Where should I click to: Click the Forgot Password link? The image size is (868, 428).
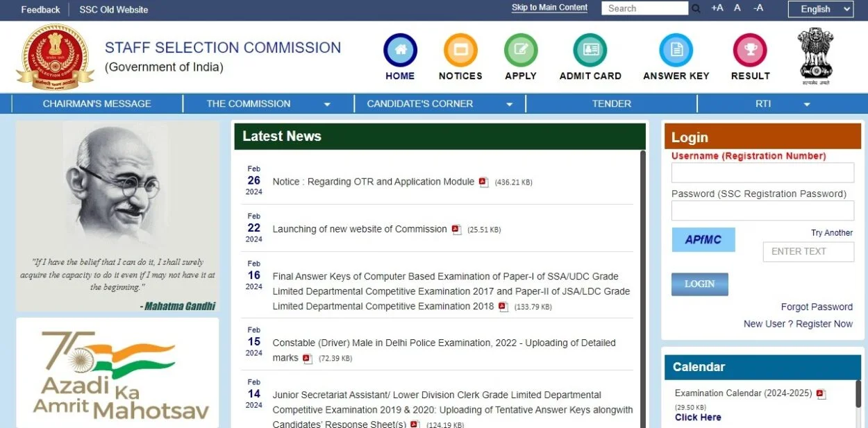(x=817, y=307)
